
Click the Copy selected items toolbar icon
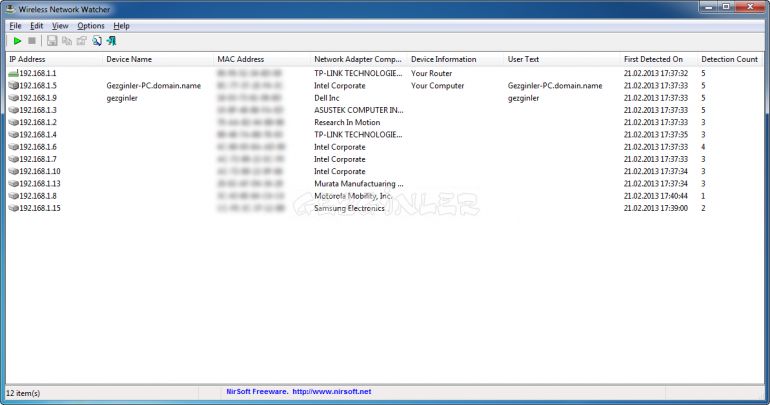click(67, 41)
